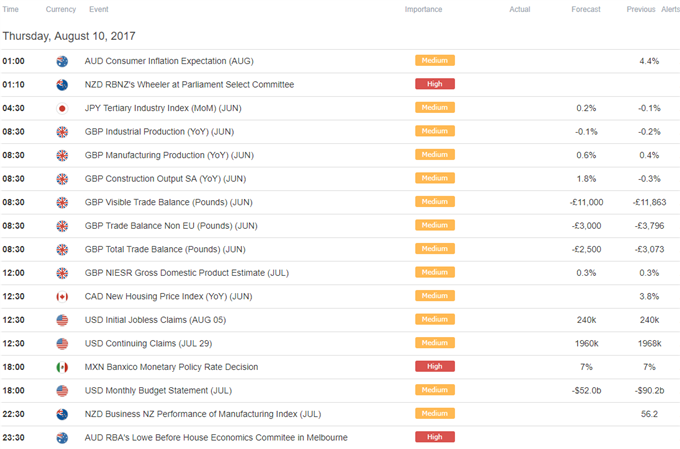Open GBP Construction Output SA (YoY) event
This screenshot has width=680, height=449.
[x=165, y=179]
